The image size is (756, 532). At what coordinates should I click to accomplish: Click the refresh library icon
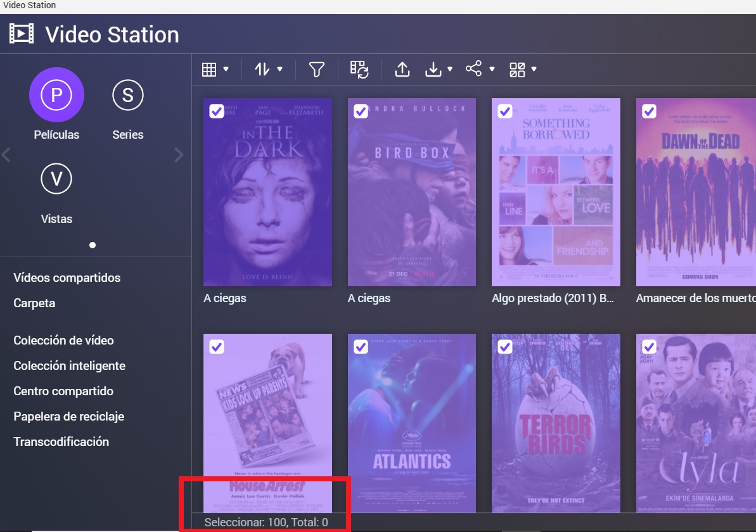pyautogui.click(x=359, y=69)
